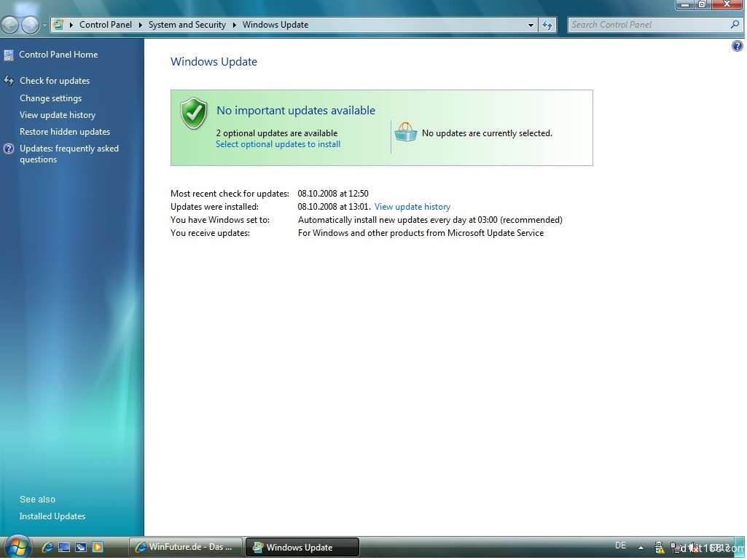Show hidden tray icons arrow
The height and width of the screenshot is (560, 747).
click(x=641, y=548)
